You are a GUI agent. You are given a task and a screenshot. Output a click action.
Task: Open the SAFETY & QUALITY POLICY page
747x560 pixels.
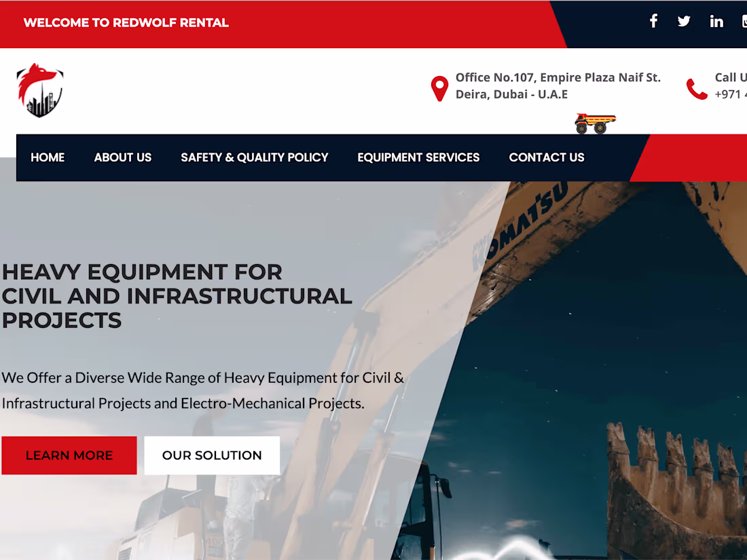(x=254, y=157)
